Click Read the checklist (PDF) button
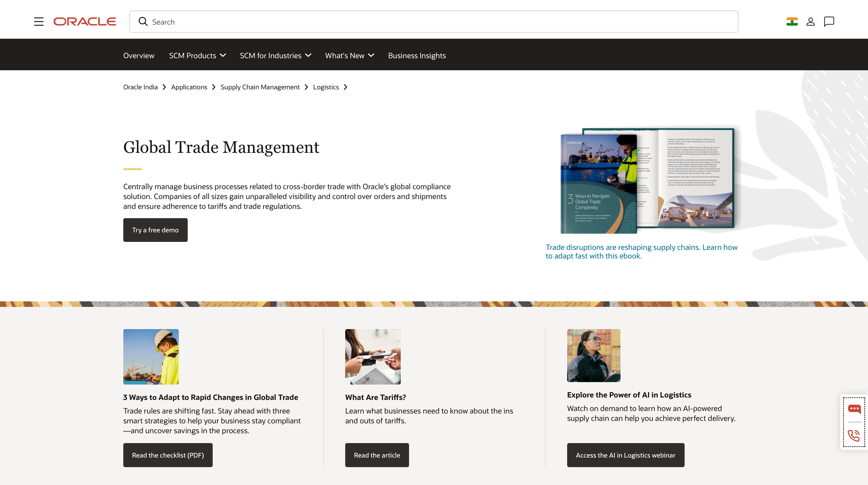This screenshot has width=868, height=485. 168,455
